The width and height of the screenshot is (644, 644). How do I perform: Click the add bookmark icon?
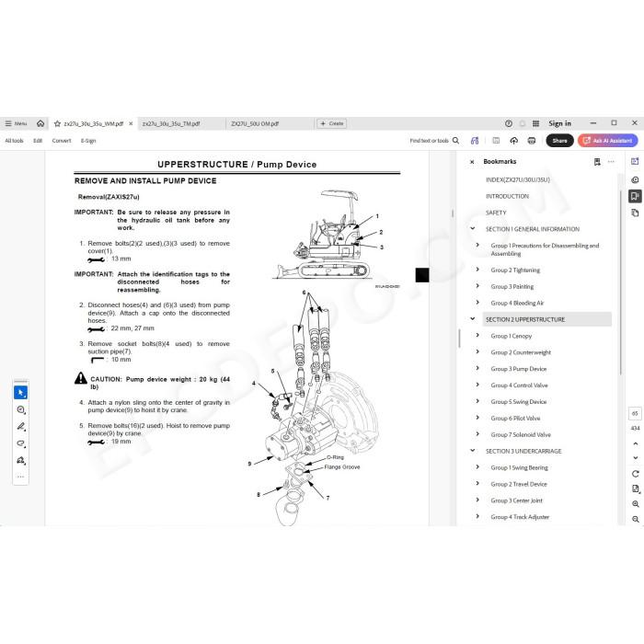tap(597, 162)
